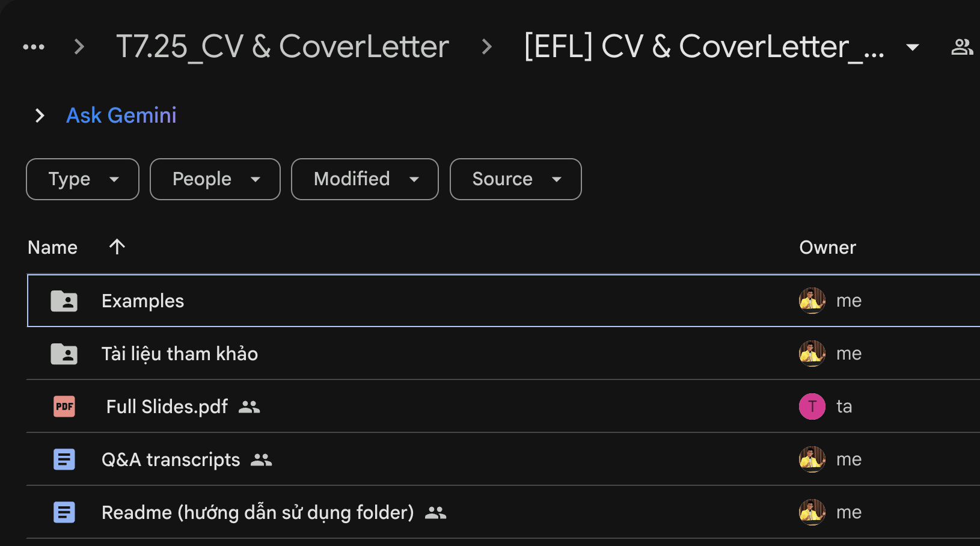Click the shared icon next to Q&A transcripts

click(x=261, y=460)
